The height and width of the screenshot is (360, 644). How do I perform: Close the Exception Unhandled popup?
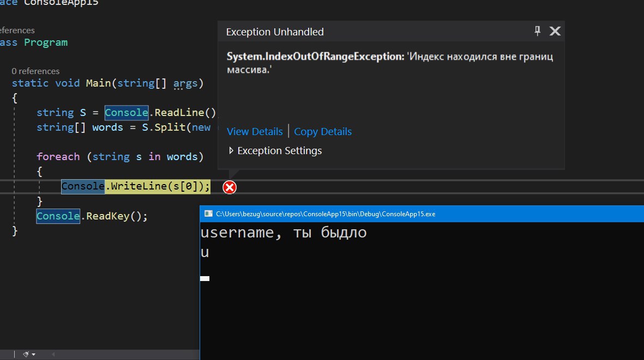click(555, 31)
